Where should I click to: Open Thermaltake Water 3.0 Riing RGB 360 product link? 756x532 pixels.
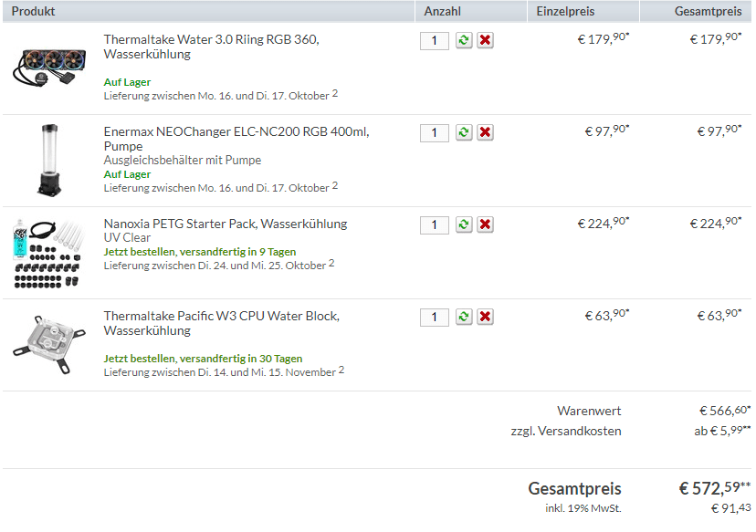(211, 47)
